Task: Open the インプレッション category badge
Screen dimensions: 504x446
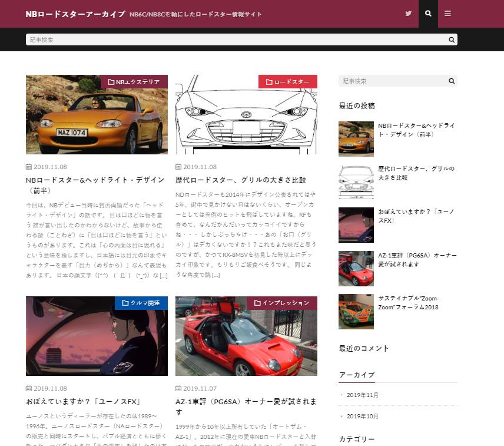Action: 282,303
